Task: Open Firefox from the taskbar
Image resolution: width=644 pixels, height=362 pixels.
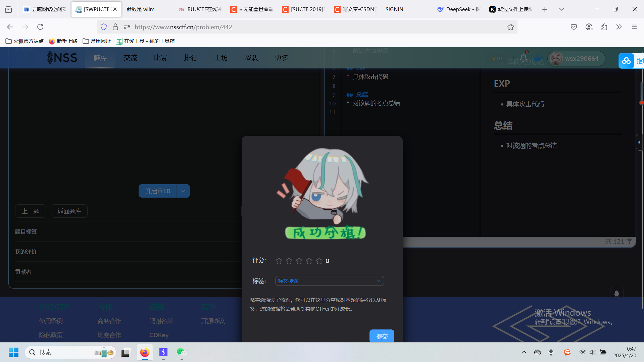Action: (145, 352)
